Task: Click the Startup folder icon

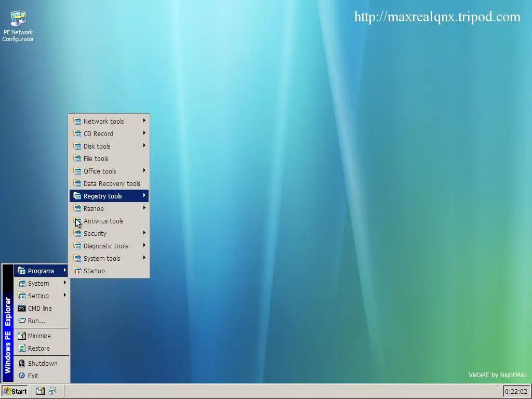Action: [x=77, y=271]
